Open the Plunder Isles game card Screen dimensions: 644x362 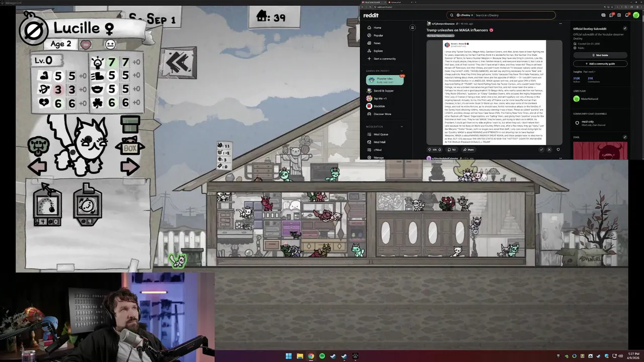point(385,80)
